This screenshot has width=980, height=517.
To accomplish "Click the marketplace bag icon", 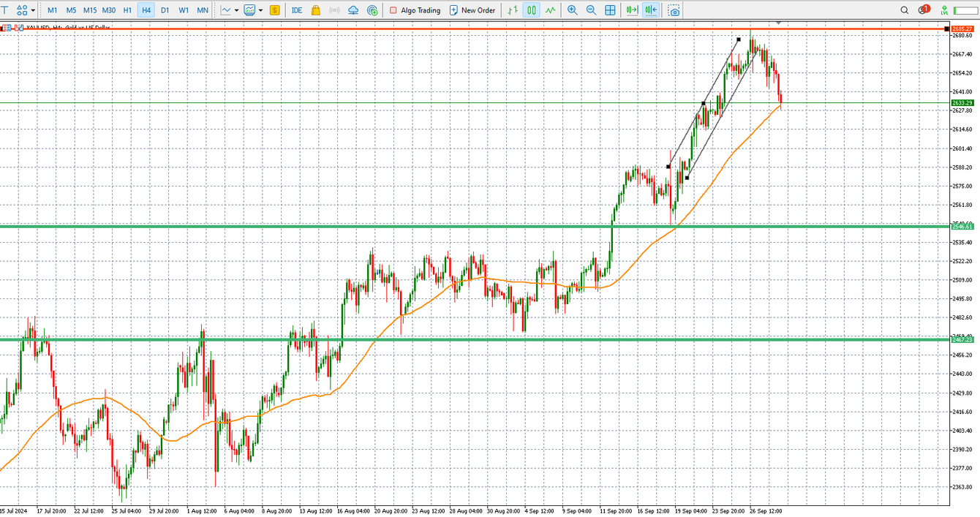I will 316,10.
